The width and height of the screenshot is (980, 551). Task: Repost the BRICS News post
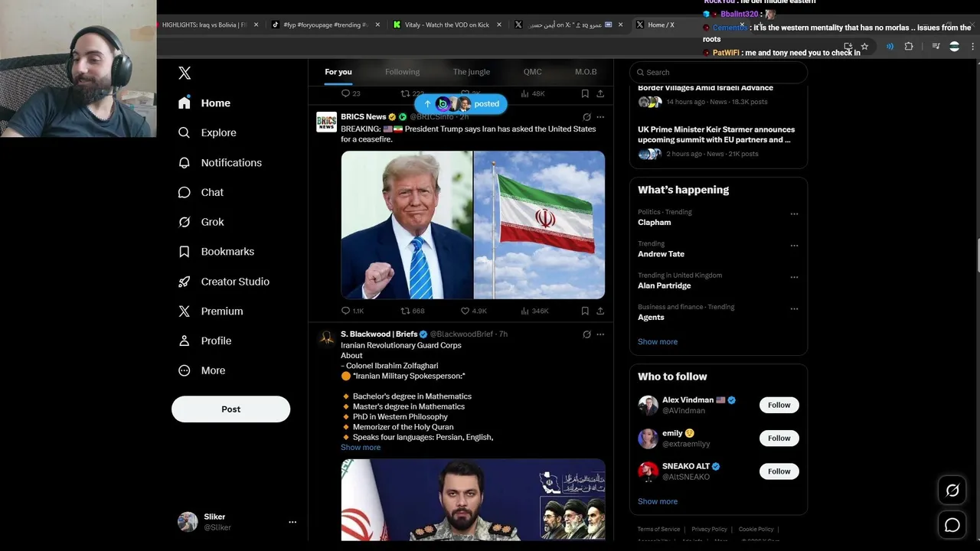click(x=413, y=311)
